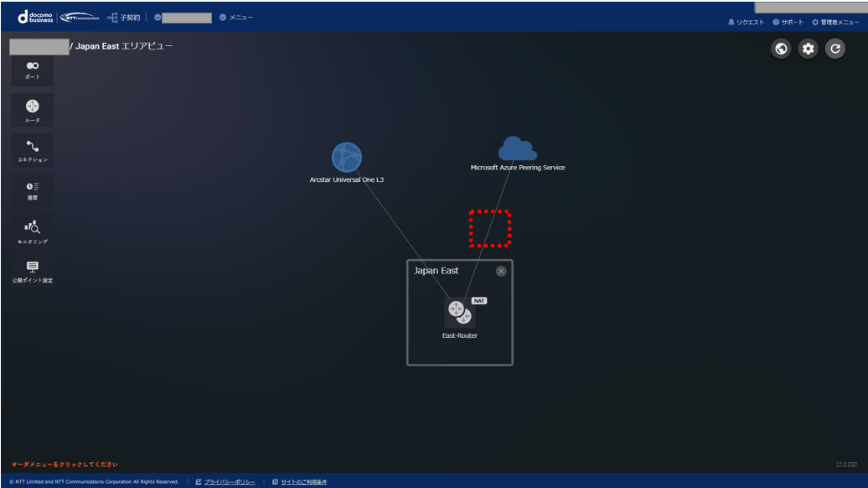Click the 'Japan East エリアビュー' breadcrumb text
The width and height of the screenshot is (868, 488).
(124, 46)
